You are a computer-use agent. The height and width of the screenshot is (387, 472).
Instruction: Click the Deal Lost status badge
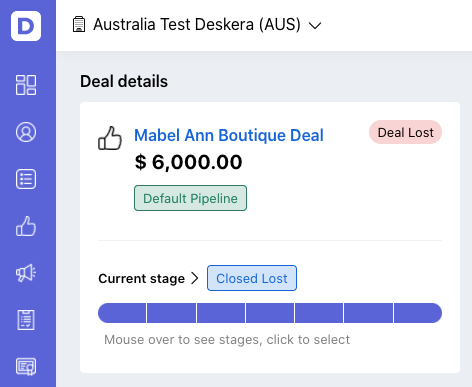406,132
